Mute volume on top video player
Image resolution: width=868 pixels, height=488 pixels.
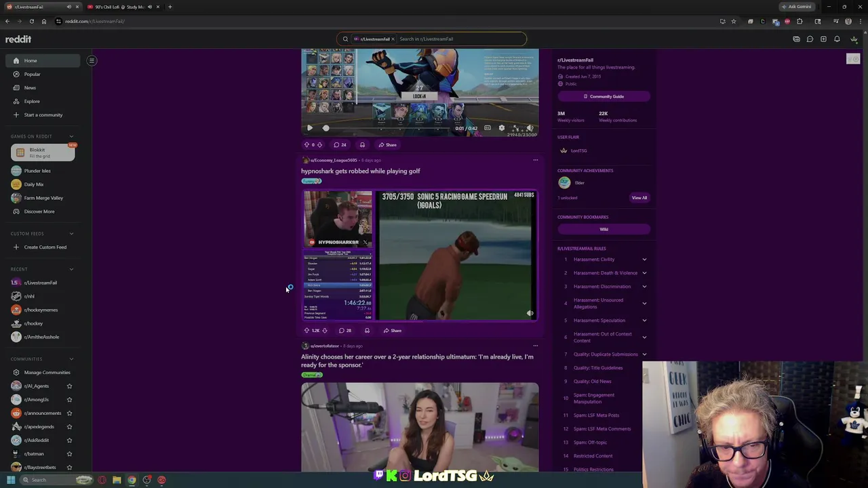click(530, 128)
